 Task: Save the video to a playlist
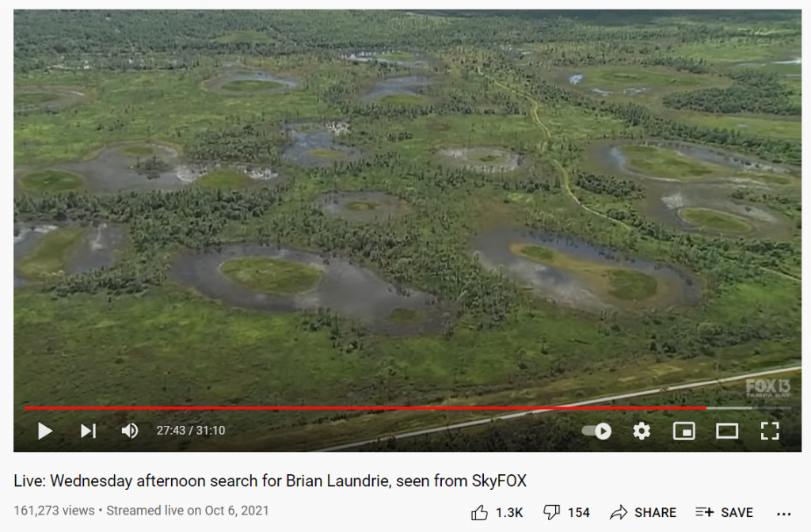click(x=724, y=512)
